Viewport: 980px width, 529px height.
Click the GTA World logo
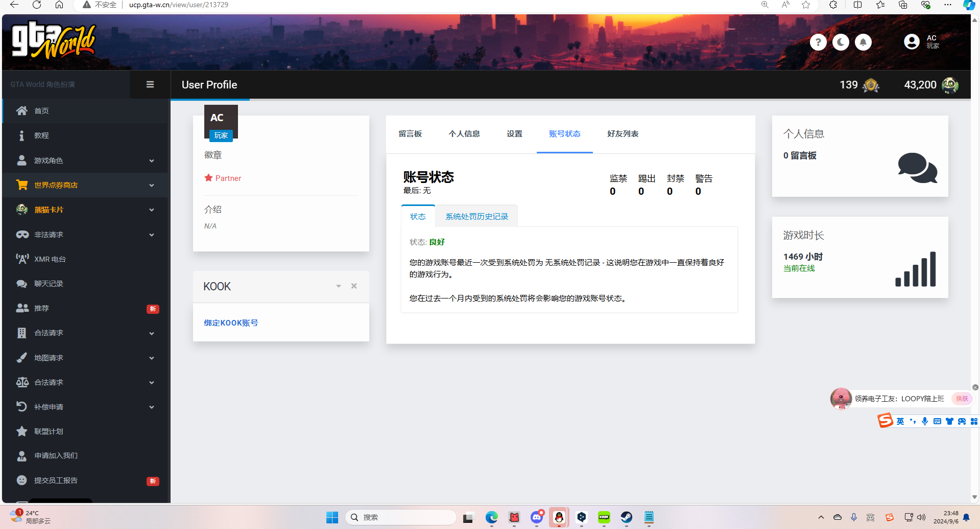[54, 40]
